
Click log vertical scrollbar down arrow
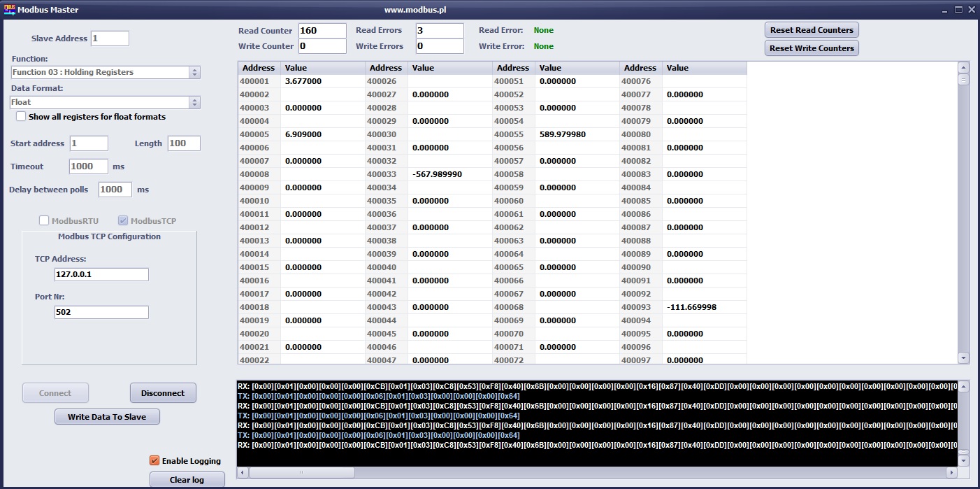(963, 461)
